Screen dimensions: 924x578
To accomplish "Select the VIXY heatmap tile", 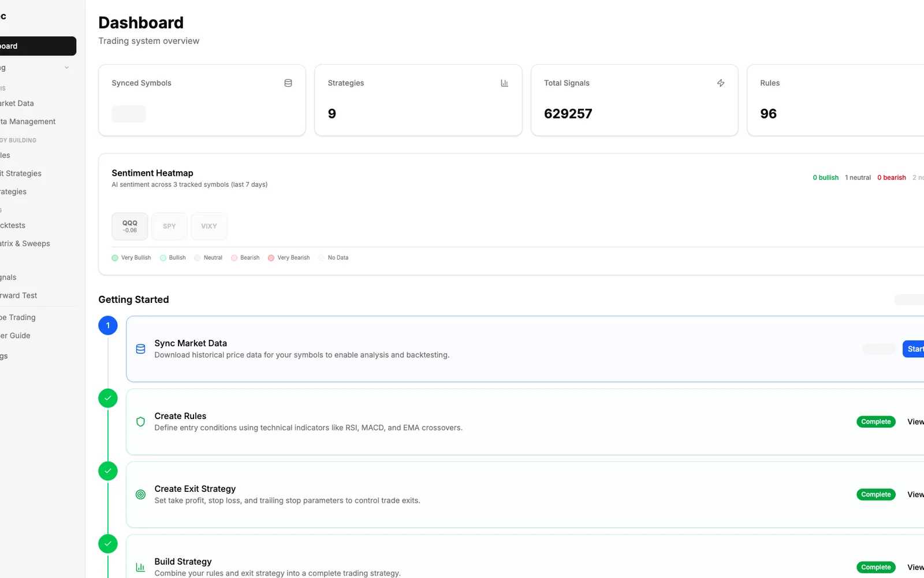I will pyautogui.click(x=209, y=227).
